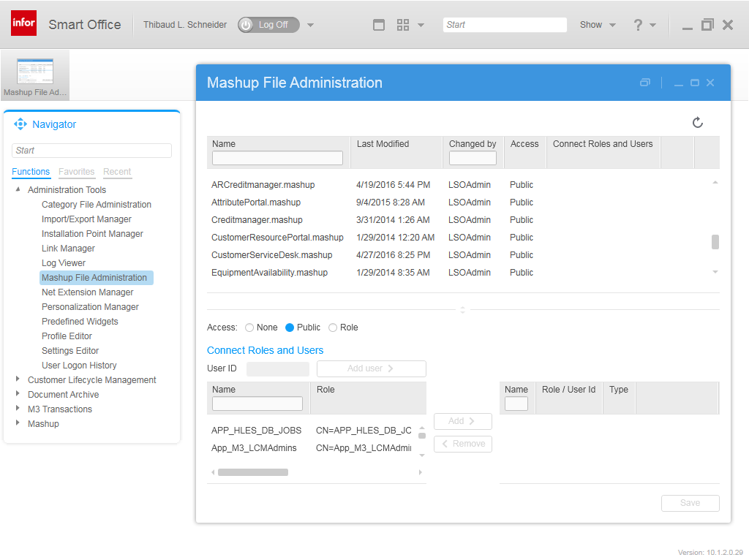Click the restore icon in Mashup window header
The height and width of the screenshot is (560, 749).
coord(644,83)
